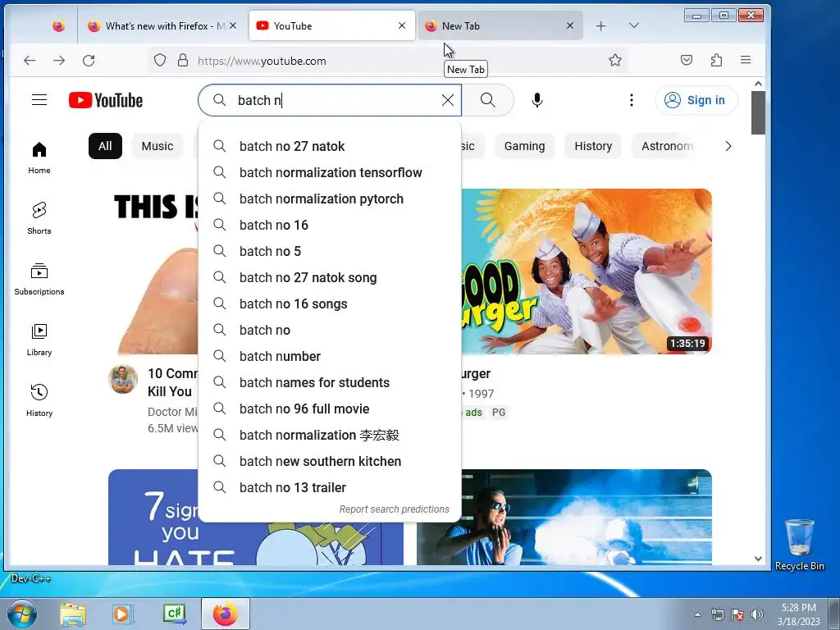Image resolution: width=840 pixels, height=630 pixels.
Task: Start voice search with the microphone icon
Action: coord(536,100)
